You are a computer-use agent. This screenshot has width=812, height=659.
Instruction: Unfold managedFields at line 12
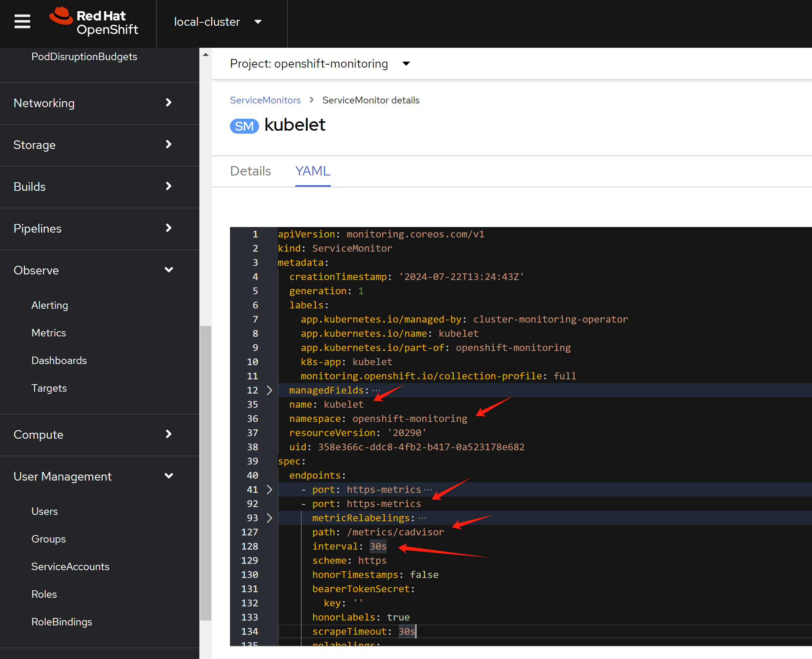pos(269,390)
